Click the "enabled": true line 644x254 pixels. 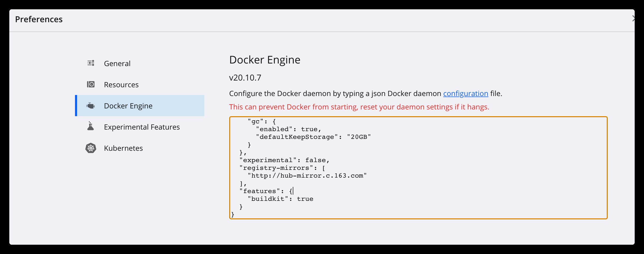(289, 129)
